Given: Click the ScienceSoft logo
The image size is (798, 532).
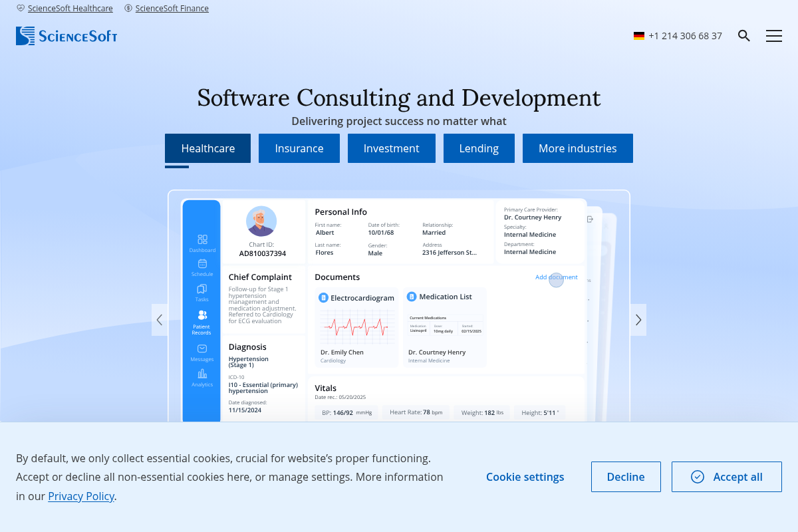Looking at the screenshot, I should 66,36.
